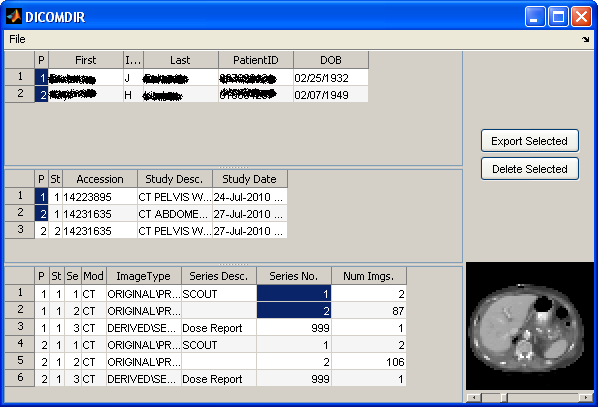Image resolution: width=598 pixels, height=407 pixels.
Task: Click the Study Date column header
Action: click(x=249, y=179)
